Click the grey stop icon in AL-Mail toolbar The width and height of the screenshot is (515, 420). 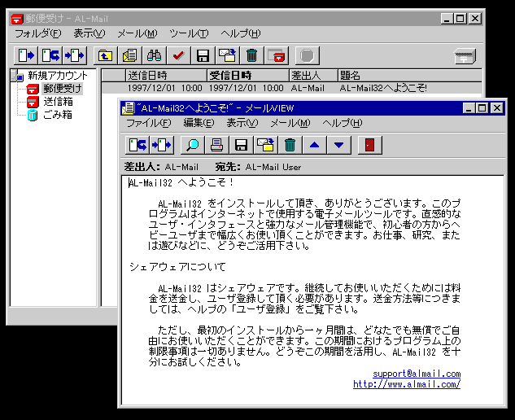[x=307, y=55]
